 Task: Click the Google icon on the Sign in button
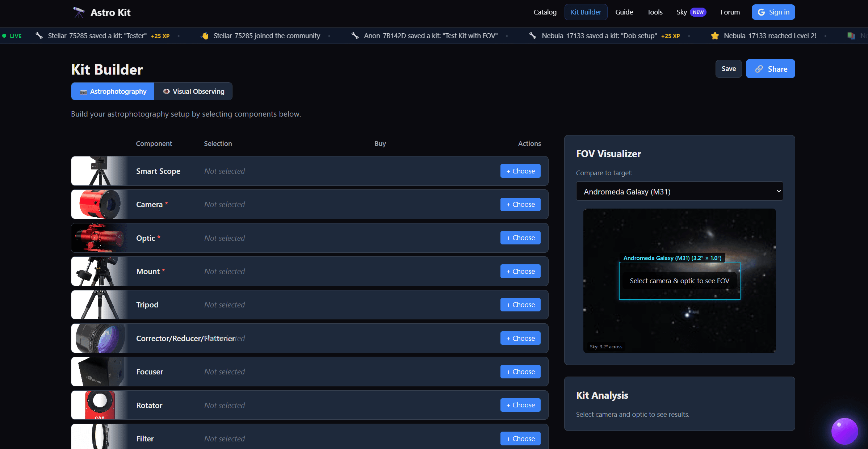click(761, 12)
